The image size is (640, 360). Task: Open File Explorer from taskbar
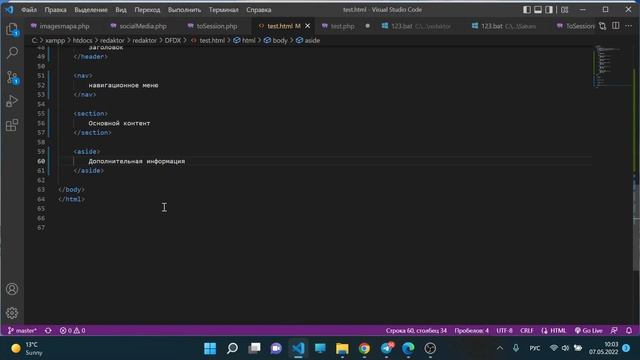click(342, 348)
